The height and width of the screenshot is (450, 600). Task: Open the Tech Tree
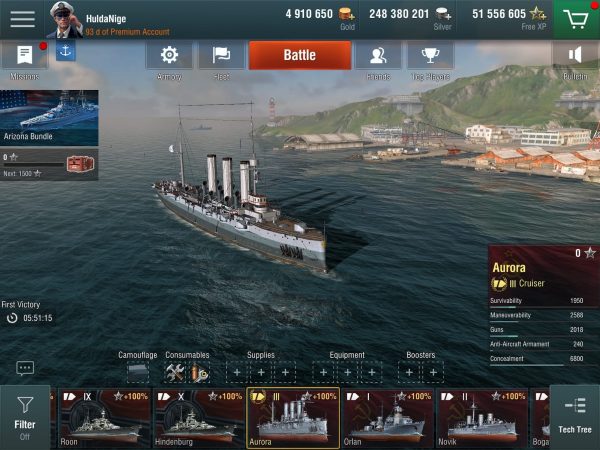point(575,418)
